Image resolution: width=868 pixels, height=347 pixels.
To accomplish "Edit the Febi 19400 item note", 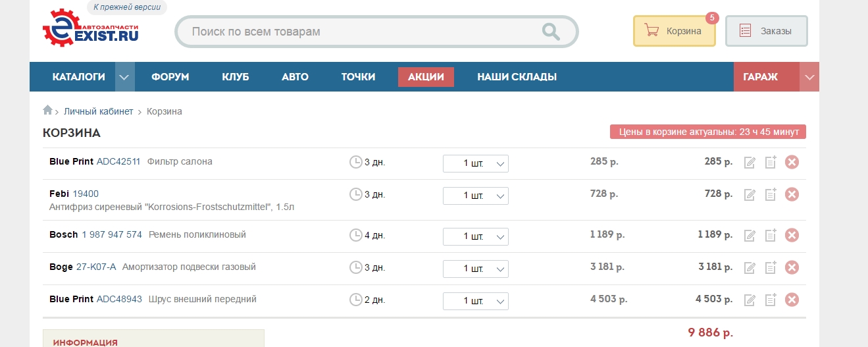I will [749, 195].
